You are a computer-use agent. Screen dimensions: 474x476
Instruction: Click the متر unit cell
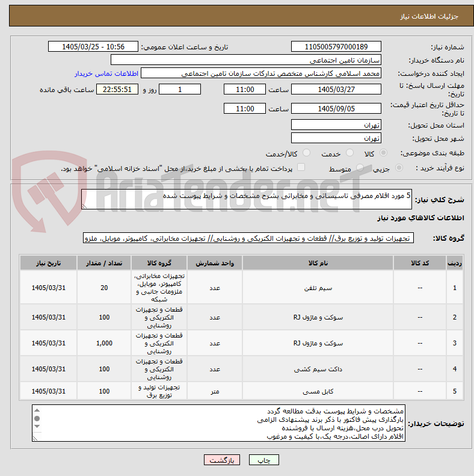click(215, 391)
